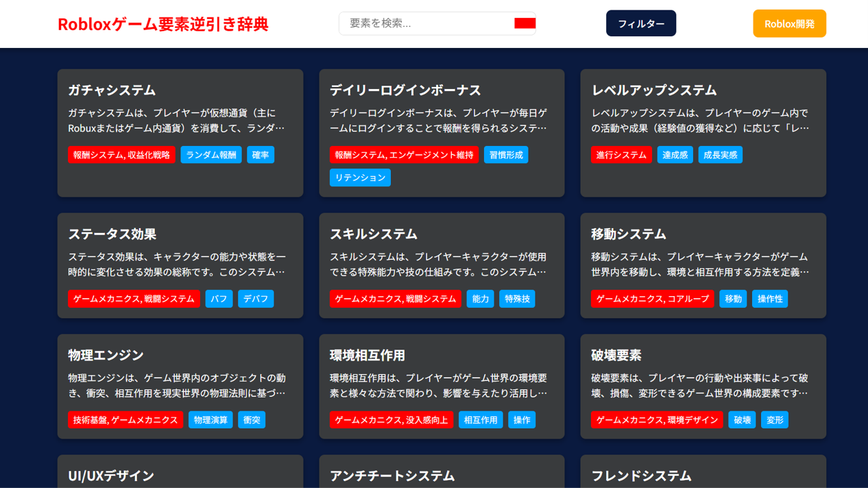Image resolution: width=868 pixels, height=488 pixels.
Task: Select the リテンション tag
Action: click(360, 178)
